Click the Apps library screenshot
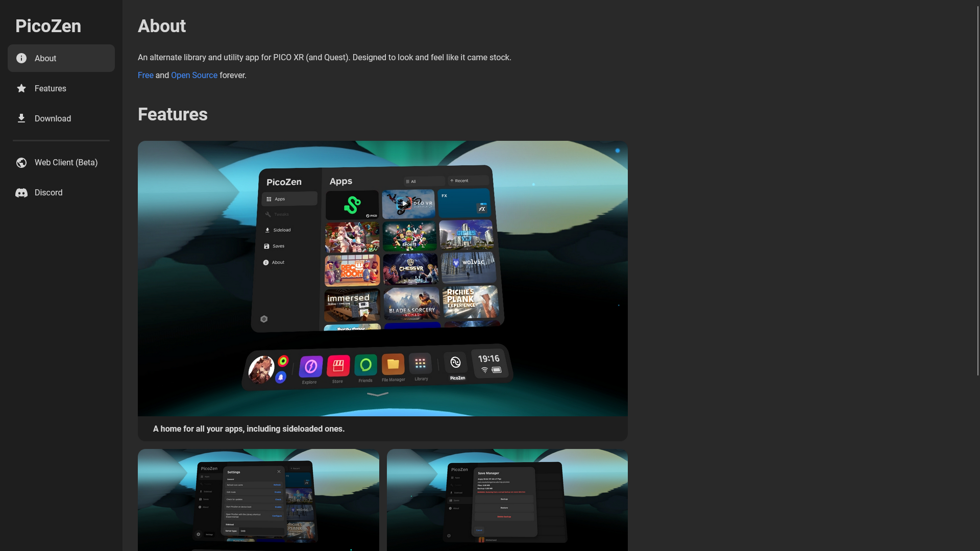Image resolution: width=980 pixels, height=551 pixels. tap(382, 278)
